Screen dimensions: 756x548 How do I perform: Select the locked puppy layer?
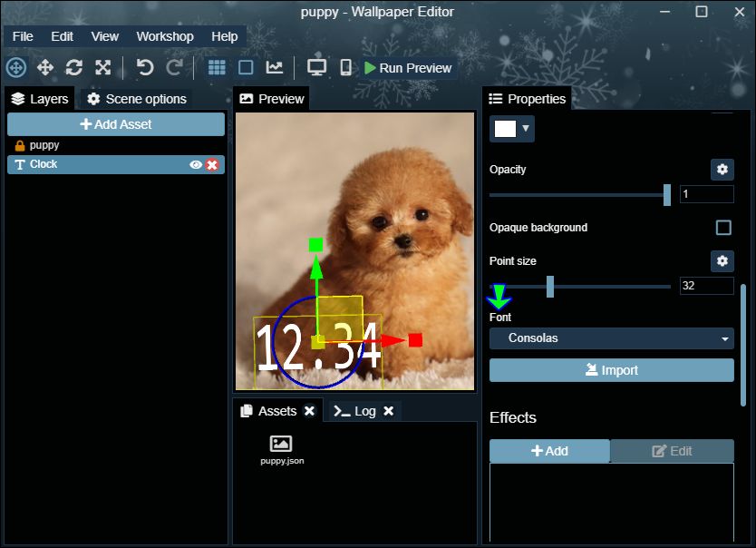coord(116,145)
